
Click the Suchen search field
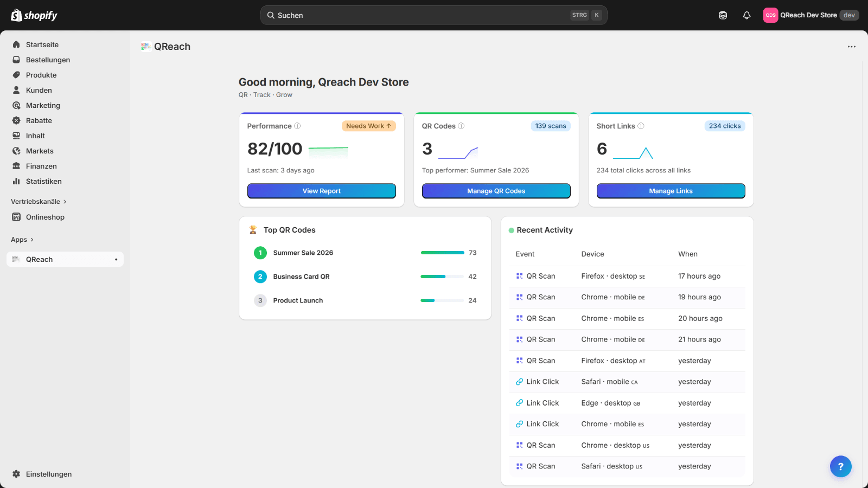pos(434,15)
